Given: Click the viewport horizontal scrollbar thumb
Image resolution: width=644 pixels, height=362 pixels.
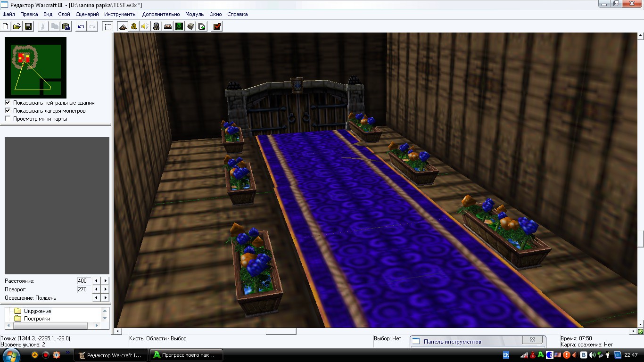Looking at the screenshot, I should click(x=281, y=331).
